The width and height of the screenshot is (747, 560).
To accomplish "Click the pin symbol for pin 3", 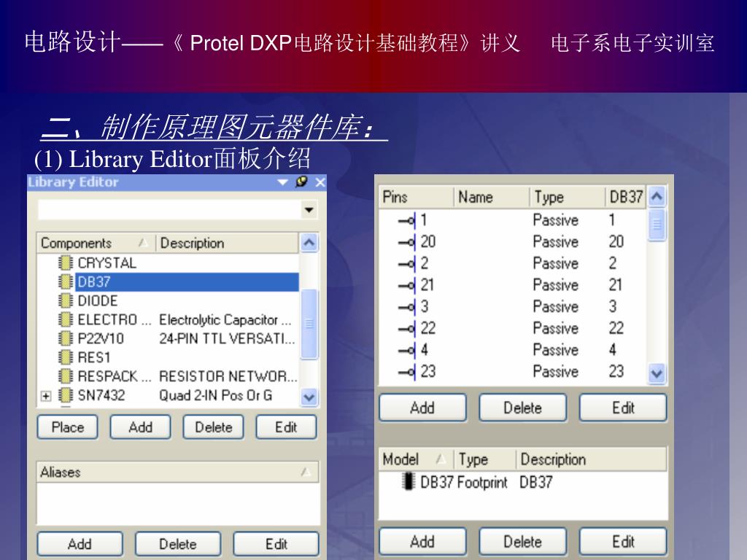I will tap(407, 306).
